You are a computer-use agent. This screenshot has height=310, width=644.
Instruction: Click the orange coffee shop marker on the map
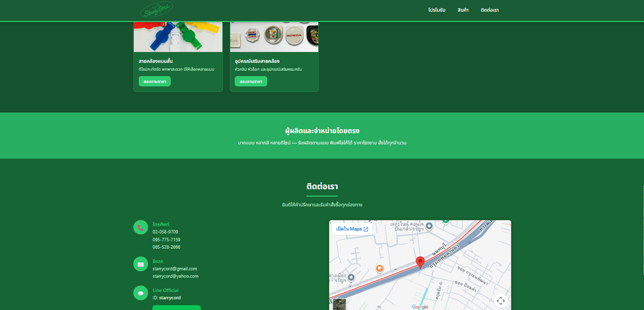(x=379, y=268)
